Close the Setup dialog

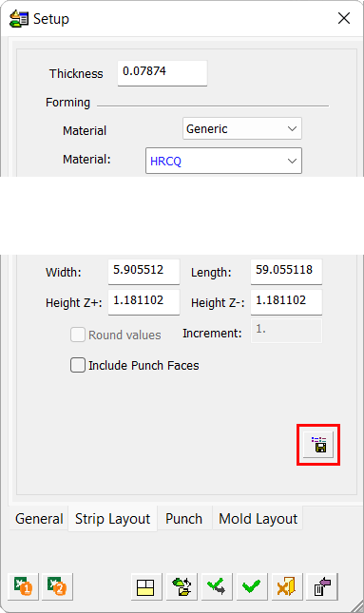click(344, 18)
